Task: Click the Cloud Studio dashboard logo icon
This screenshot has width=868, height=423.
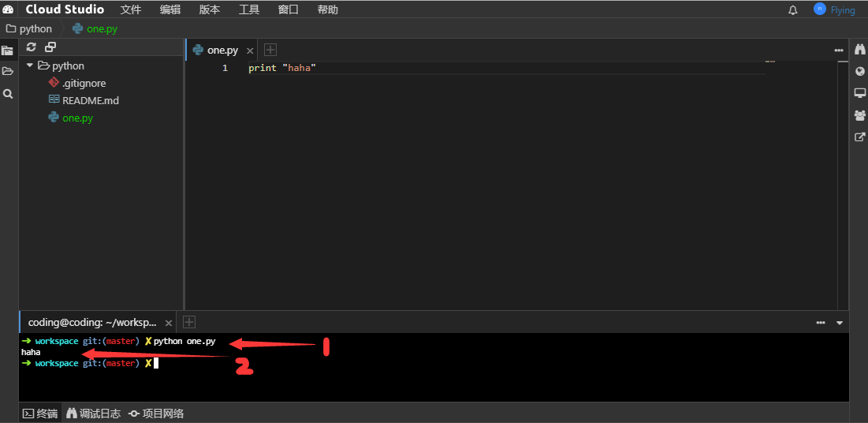Action: (9, 9)
